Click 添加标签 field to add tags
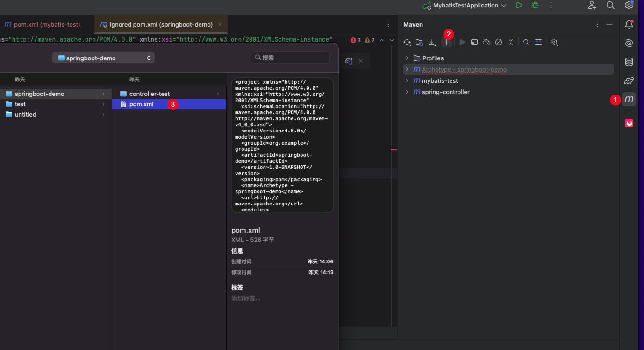Viewport: 644px width, 350px height. pos(246,298)
